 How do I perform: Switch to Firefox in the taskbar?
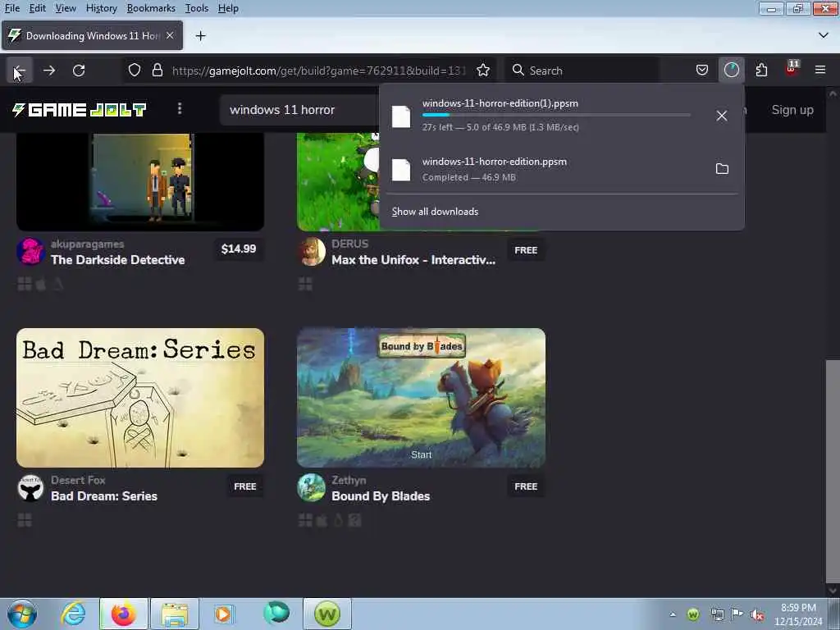click(124, 614)
